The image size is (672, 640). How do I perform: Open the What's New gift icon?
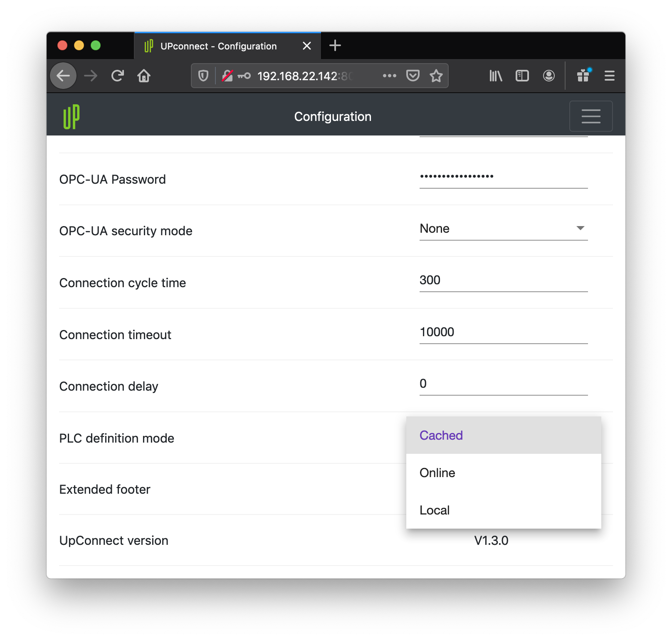pyautogui.click(x=583, y=76)
